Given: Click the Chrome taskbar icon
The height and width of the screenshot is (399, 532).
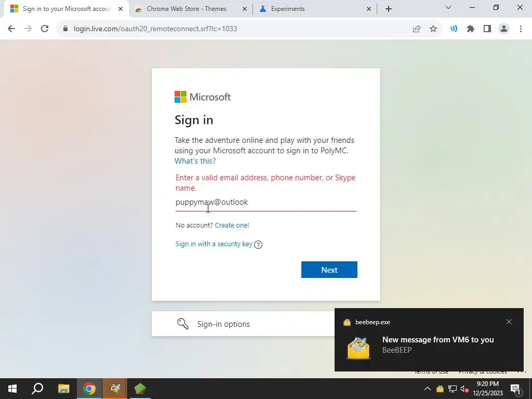Looking at the screenshot, I should (89, 389).
